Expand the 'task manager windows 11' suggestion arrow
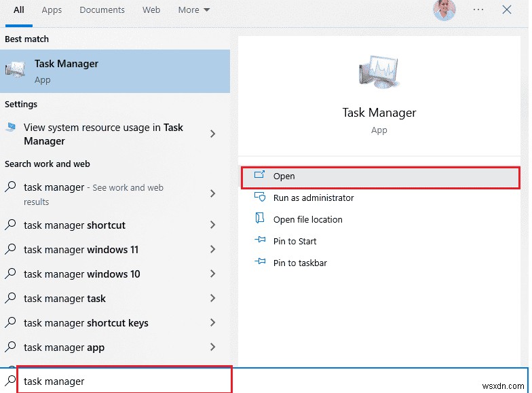The image size is (532, 393). [213, 250]
